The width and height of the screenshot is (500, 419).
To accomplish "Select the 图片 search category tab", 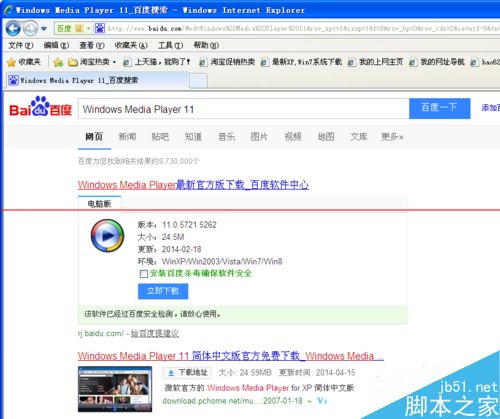I will tap(259, 136).
